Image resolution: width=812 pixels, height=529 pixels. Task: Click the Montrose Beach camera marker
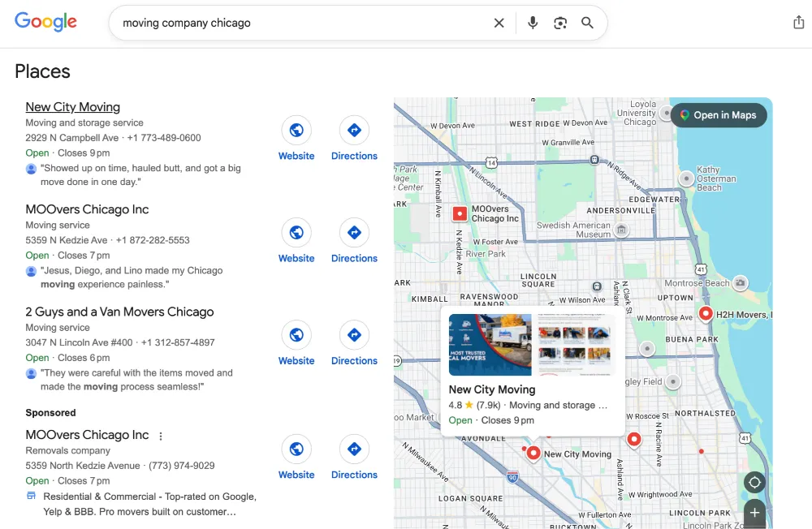click(741, 282)
